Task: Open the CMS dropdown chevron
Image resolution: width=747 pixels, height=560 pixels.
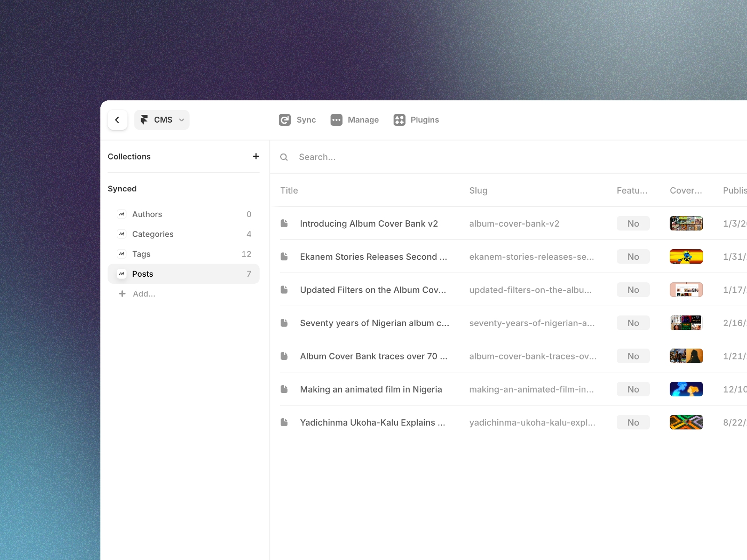Action: 182,119
